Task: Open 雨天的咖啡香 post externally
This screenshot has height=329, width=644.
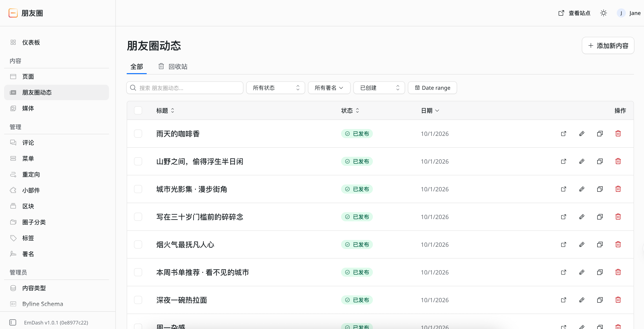Action: point(564,134)
